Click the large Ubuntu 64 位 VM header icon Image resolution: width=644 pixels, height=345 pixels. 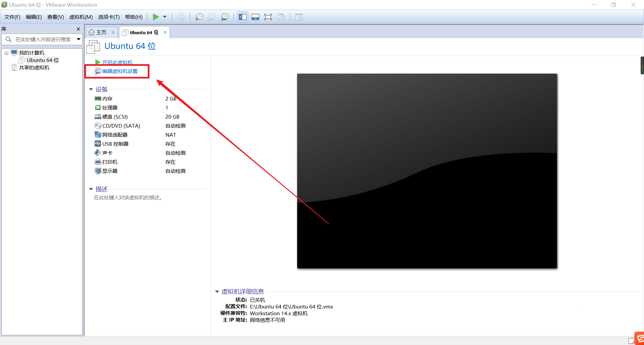tap(93, 47)
